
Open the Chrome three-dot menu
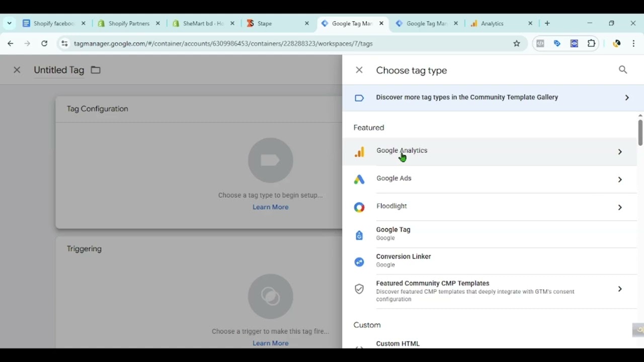tap(633, 44)
